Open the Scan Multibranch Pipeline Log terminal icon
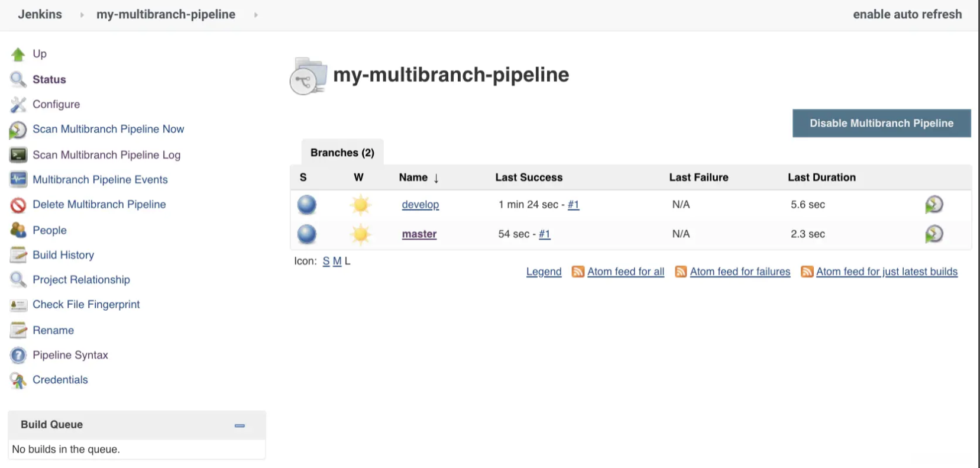Screen dimensions: 980x468 coord(18,155)
